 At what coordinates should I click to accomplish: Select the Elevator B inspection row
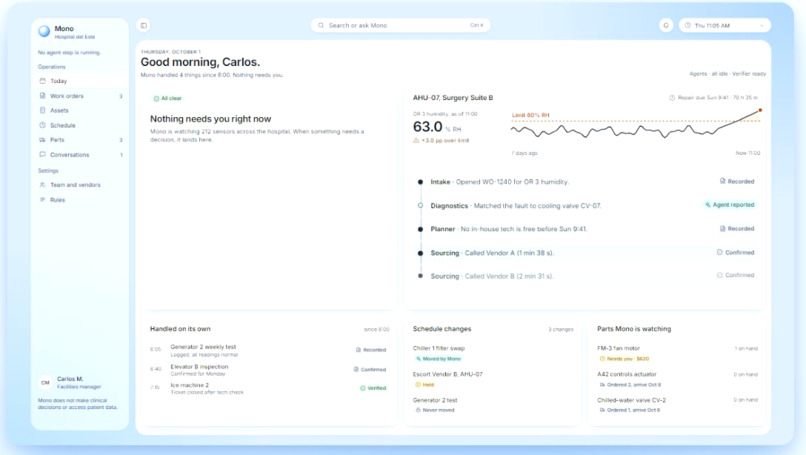click(x=268, y=370)
